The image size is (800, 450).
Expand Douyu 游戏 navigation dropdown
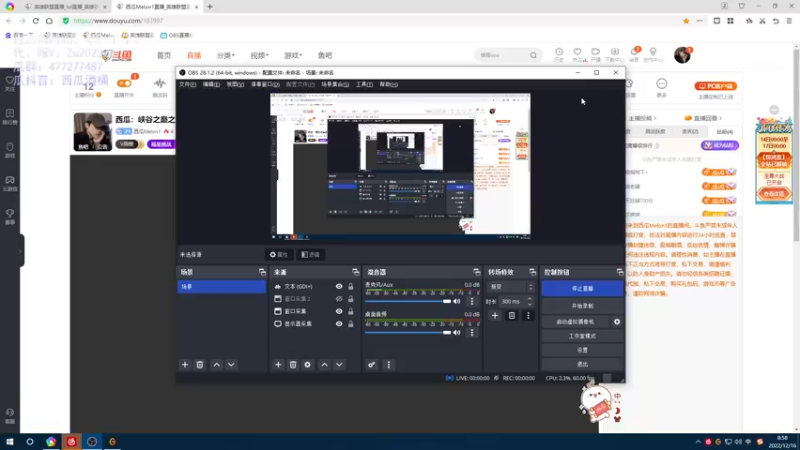click(x=293, y=55)
